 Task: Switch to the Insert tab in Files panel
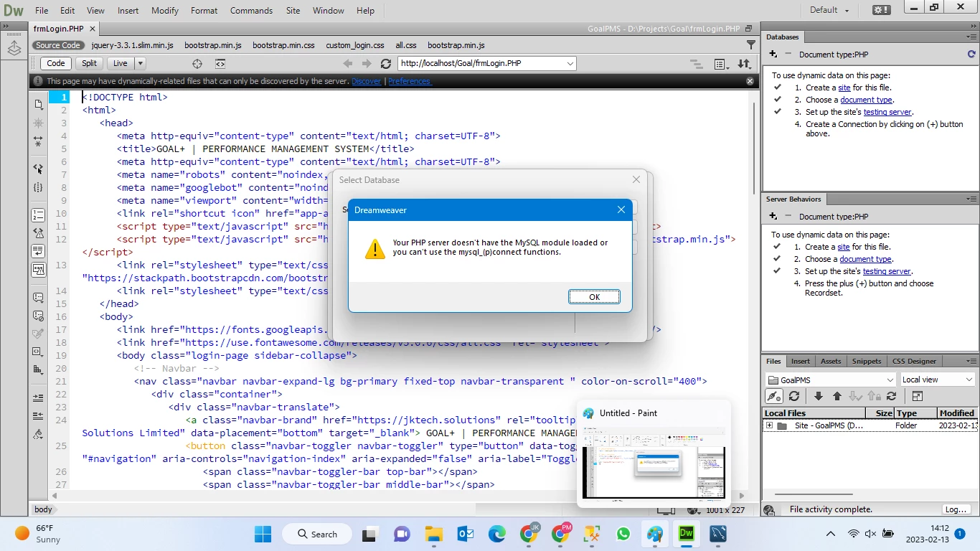pos(801,361)
